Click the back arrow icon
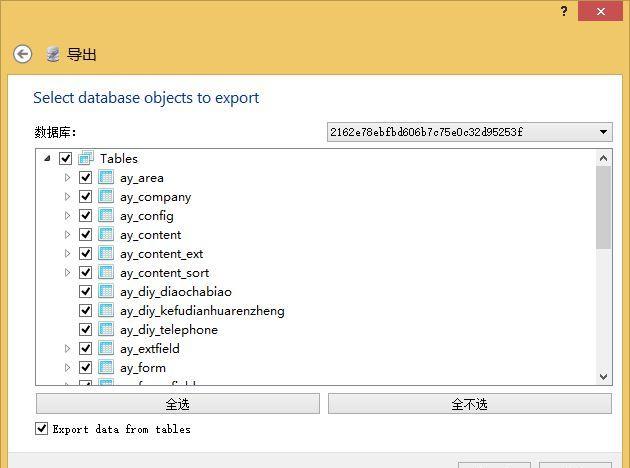The width and height of the screenshot is (630, 468). point(22,54)
